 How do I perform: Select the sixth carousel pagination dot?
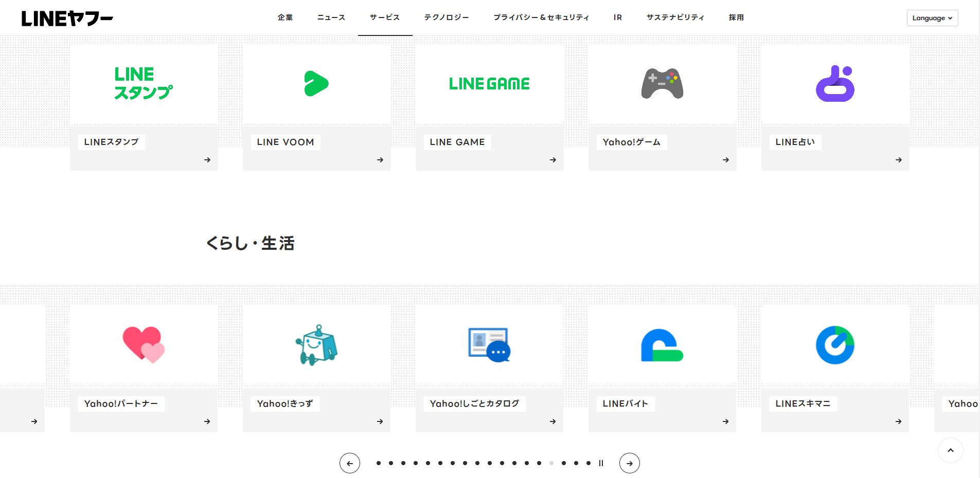(440, 463)
